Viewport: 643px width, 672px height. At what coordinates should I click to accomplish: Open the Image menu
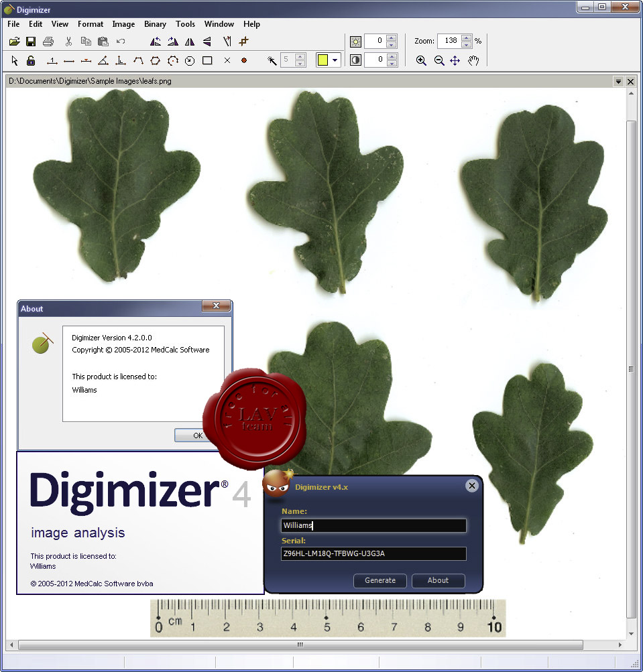point(123,24)
